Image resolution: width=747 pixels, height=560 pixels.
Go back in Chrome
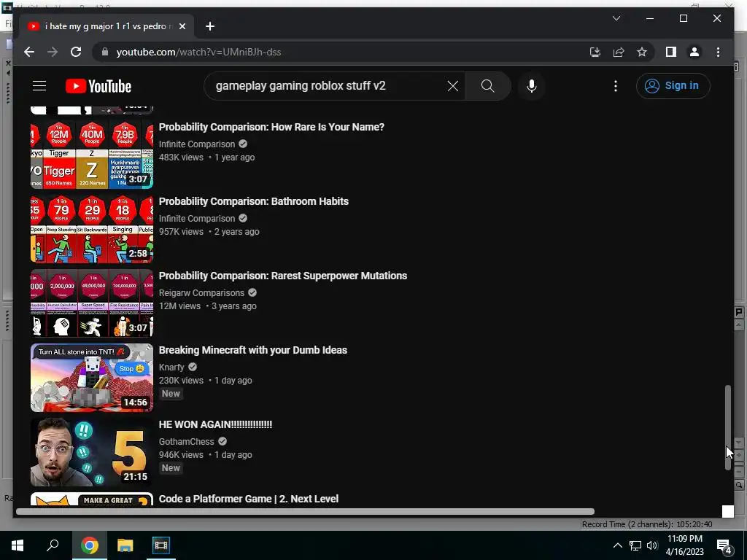29,52
